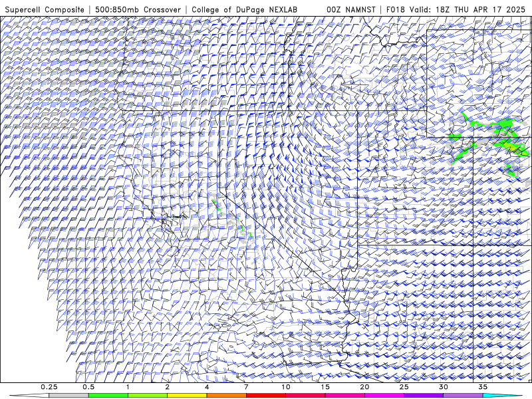Click the pink 15–20 colorbar segment
The width and height of the screenshot is (532, 399).
[344, 396]
